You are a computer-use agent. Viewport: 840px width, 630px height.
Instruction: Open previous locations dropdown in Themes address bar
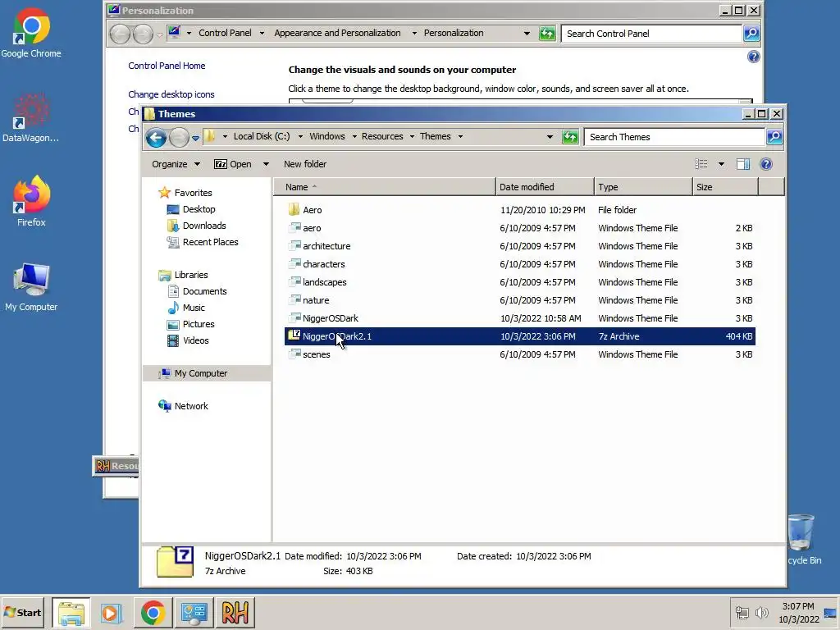[x=550, y=137]
